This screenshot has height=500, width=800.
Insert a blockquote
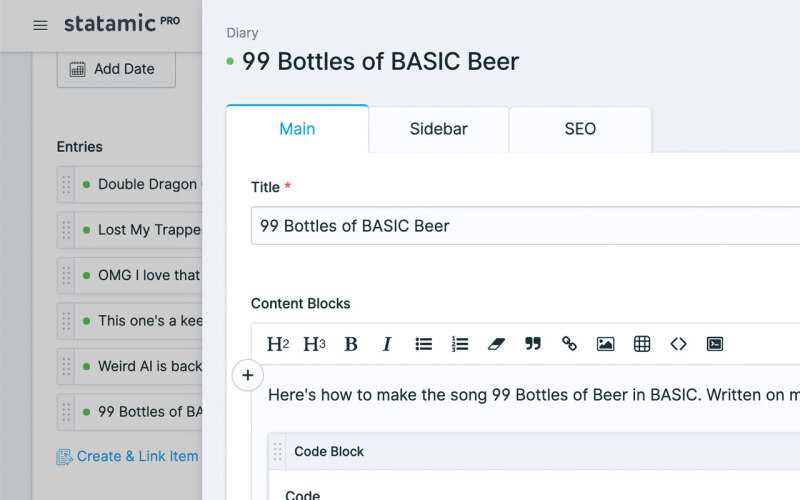pyautogui.click(x=533, y=344)
